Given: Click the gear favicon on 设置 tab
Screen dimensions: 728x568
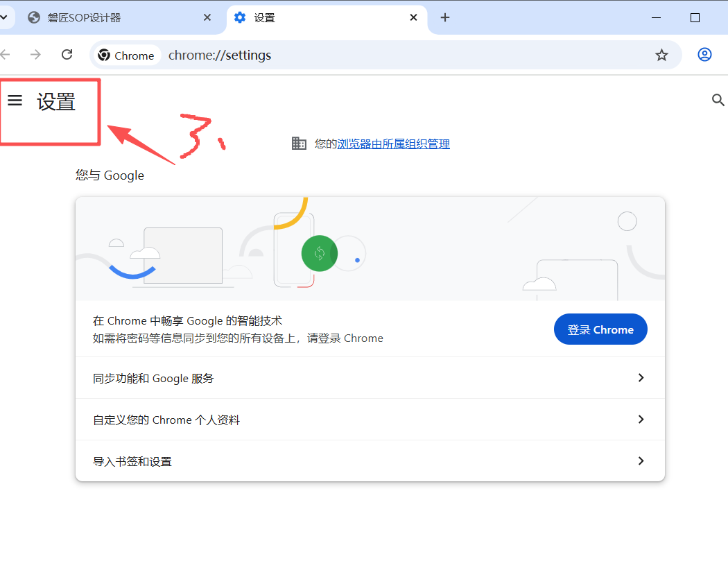Looking at the screenshot, I should (x=240, y=17).
